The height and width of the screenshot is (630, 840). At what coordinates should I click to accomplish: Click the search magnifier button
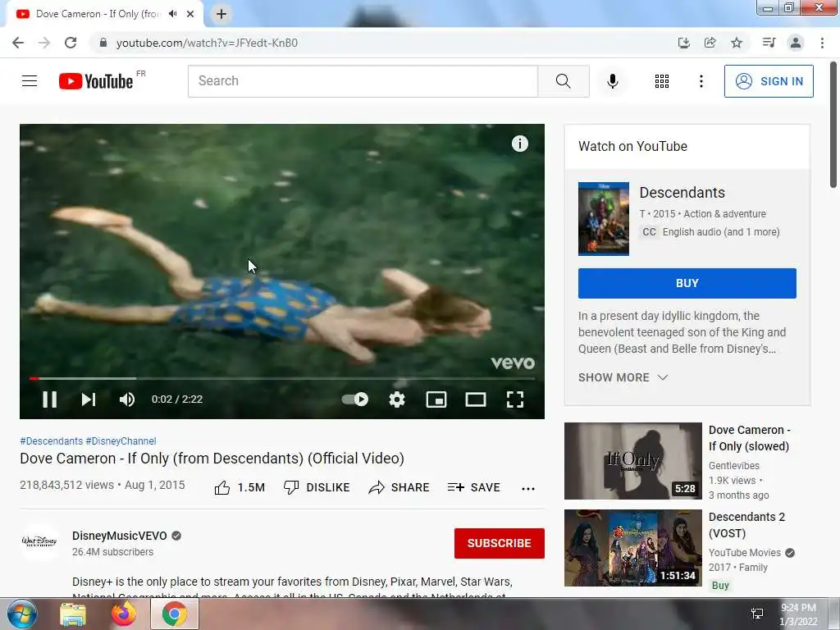point(563,81)
